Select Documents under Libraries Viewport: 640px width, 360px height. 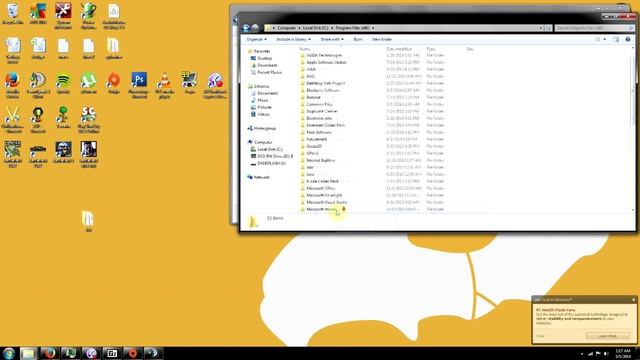(267, 93)
